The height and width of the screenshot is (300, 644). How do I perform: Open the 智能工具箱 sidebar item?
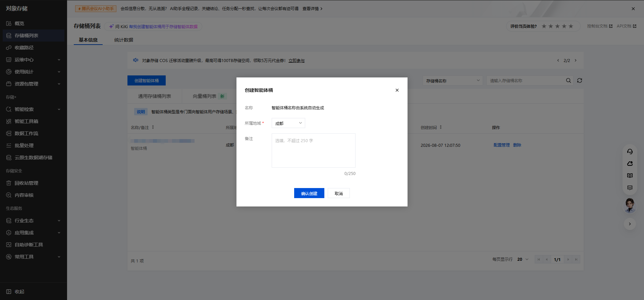pyautogui.click(x=34, y=121)
